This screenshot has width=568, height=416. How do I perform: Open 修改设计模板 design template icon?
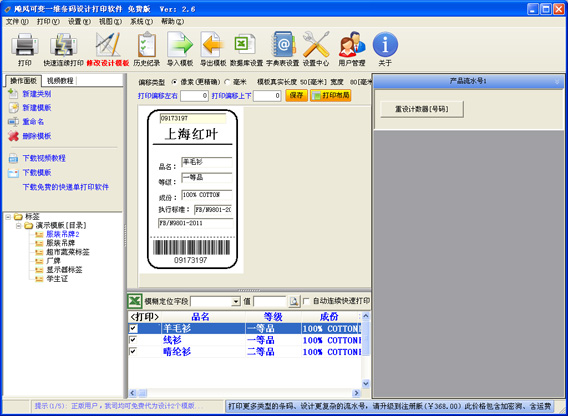108,45
